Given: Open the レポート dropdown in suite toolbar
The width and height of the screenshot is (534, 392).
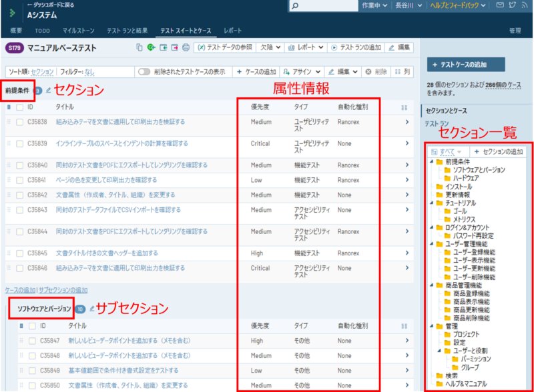Looking at the screenshot, I should coord(306,47).
